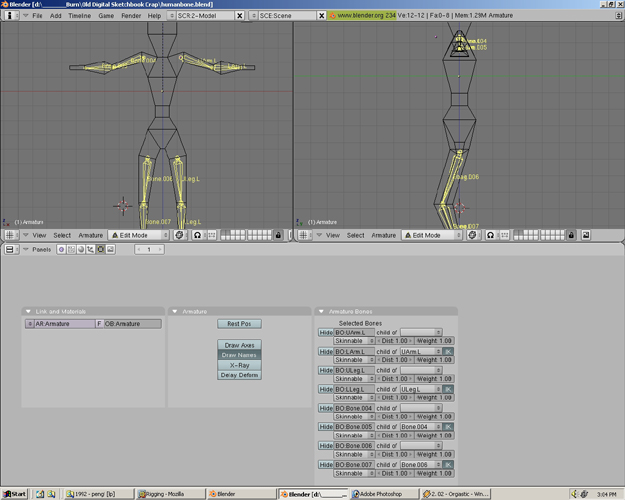Open the SCE:Scene selector dropdown
The width and height of the screenshot is (625, 500).
(254, 16)
